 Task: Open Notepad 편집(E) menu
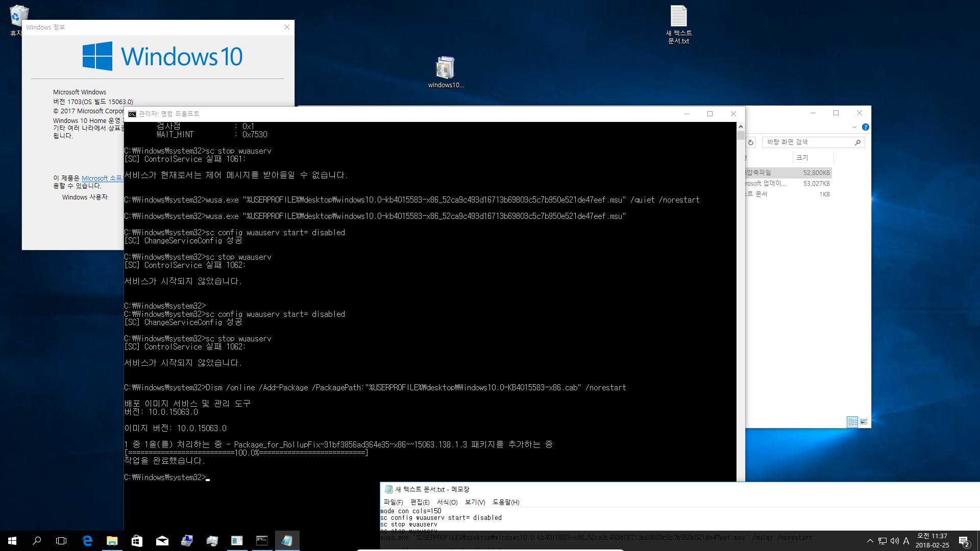coord(420,503)
